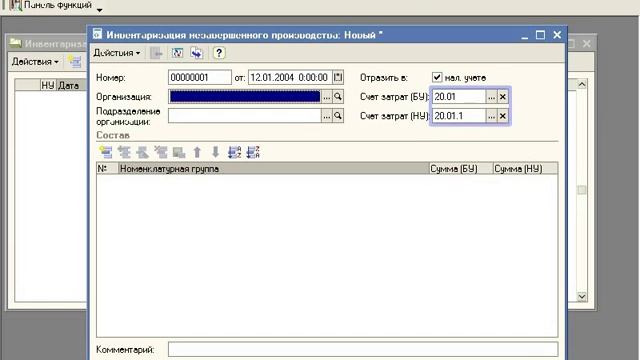Click the Организация magnifier open icon
The width and height of the screenshot is (640, 360).
(x=338, y=97)
